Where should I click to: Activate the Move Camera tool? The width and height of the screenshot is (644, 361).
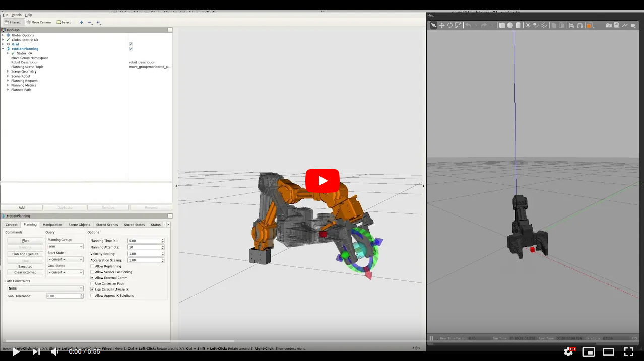[39, 22]
